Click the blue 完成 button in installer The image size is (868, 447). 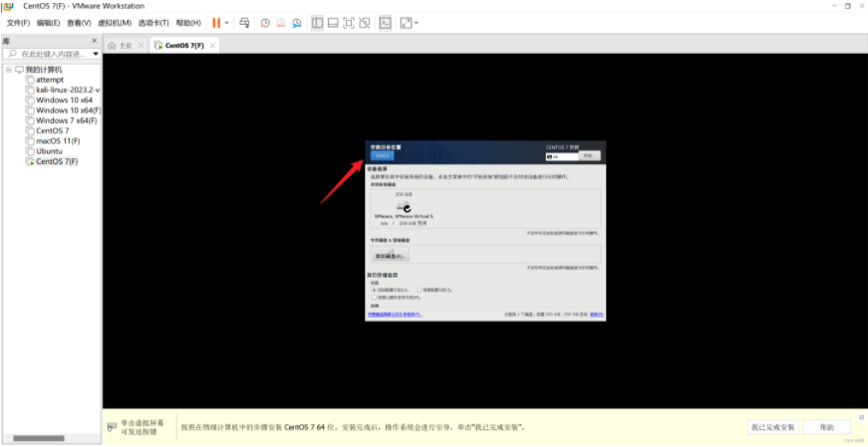(383, 156)
